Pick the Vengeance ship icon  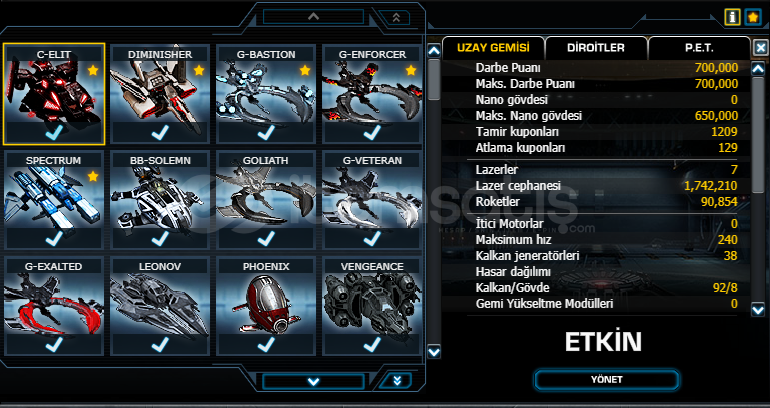pos(372,306)
